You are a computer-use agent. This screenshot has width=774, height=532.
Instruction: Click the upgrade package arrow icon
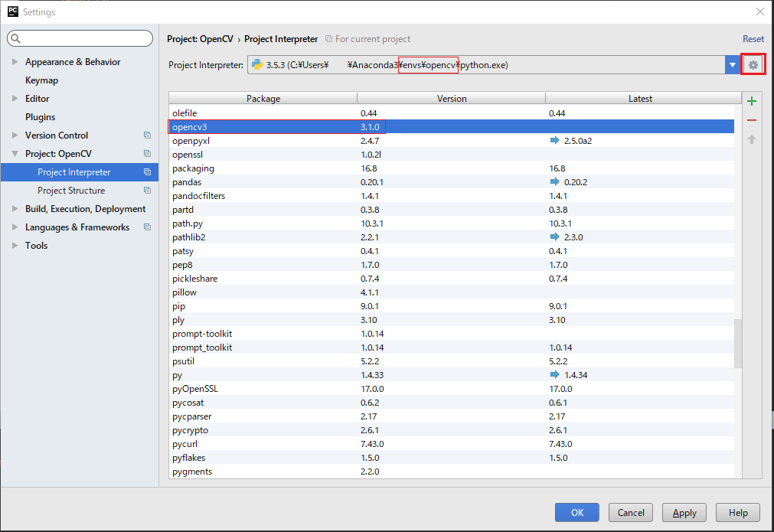(x=751, y=139)
